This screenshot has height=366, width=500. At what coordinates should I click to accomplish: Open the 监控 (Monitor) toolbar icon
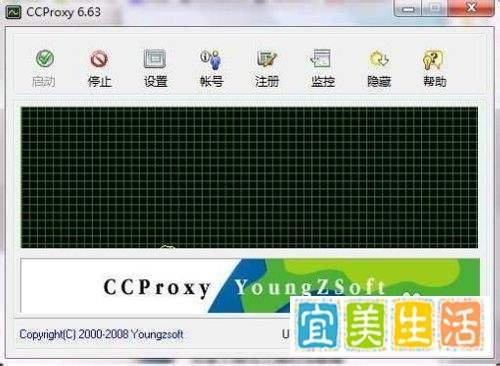coord(320,59)
